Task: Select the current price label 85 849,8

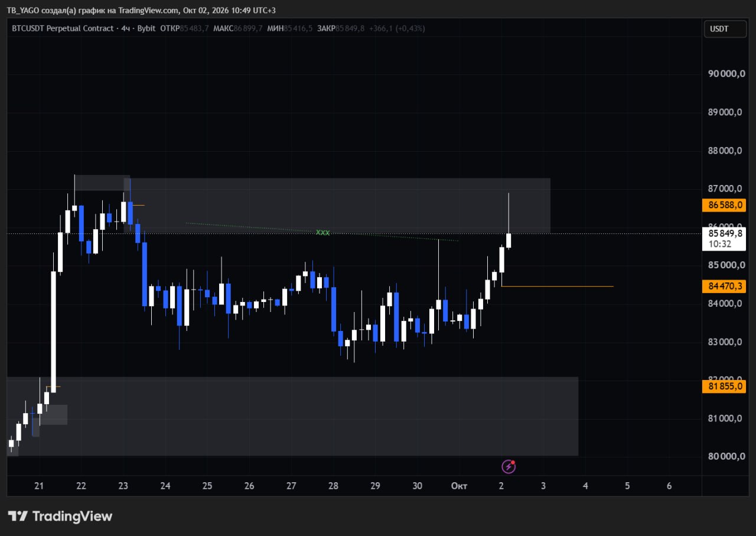Action: (x=724, y=233)
